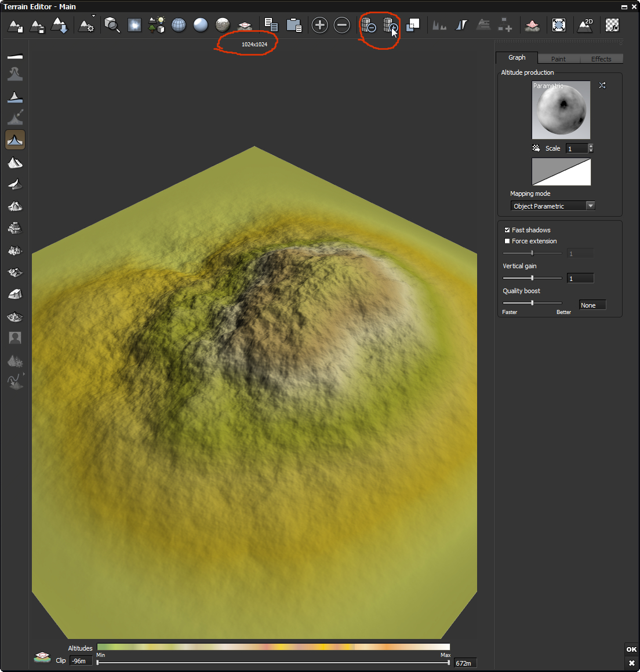Click the New terrain mountain-with-page icon

click(x=16, y=25)
